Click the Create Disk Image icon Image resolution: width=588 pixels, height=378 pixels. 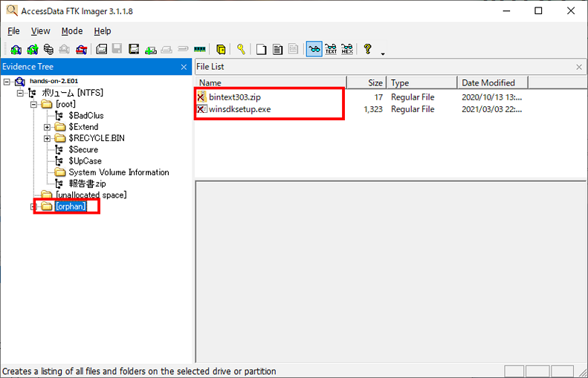point(102,49)
